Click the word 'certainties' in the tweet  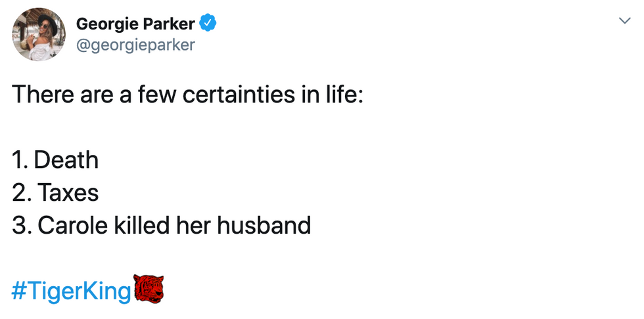tap(238, 94)
